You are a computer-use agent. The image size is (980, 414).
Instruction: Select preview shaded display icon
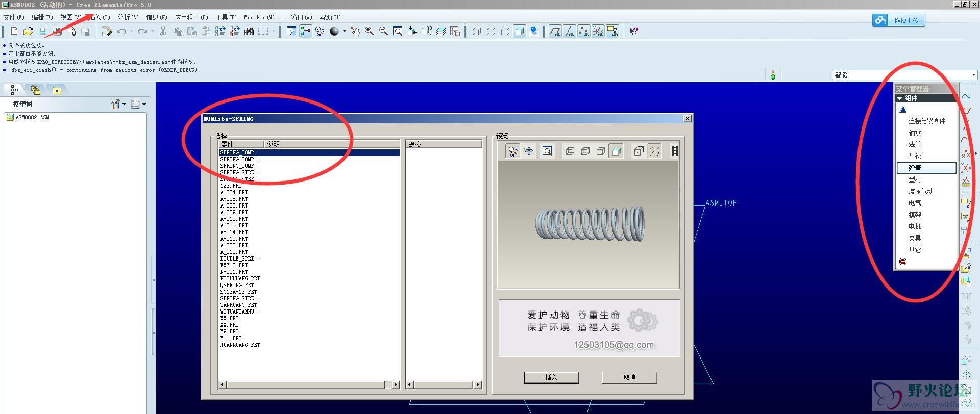click(x=616, y=151)
